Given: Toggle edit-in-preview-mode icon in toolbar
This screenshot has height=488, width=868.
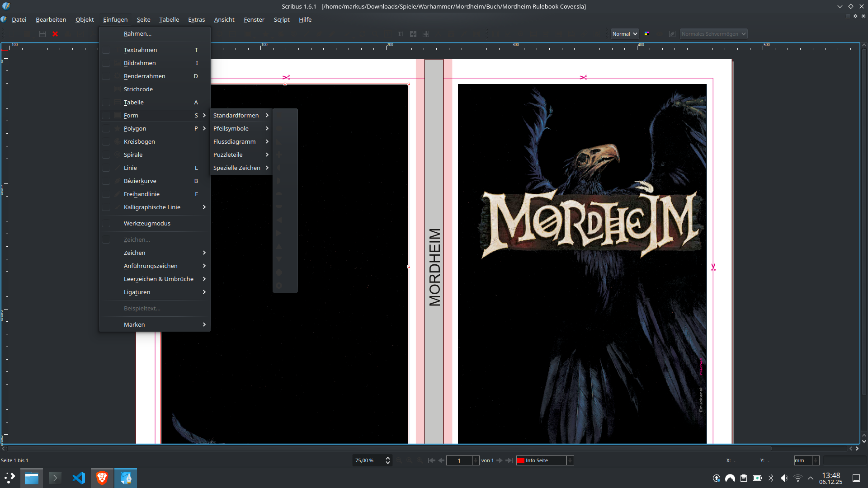Looking at the screenshot, I should (x=672, y=34).
